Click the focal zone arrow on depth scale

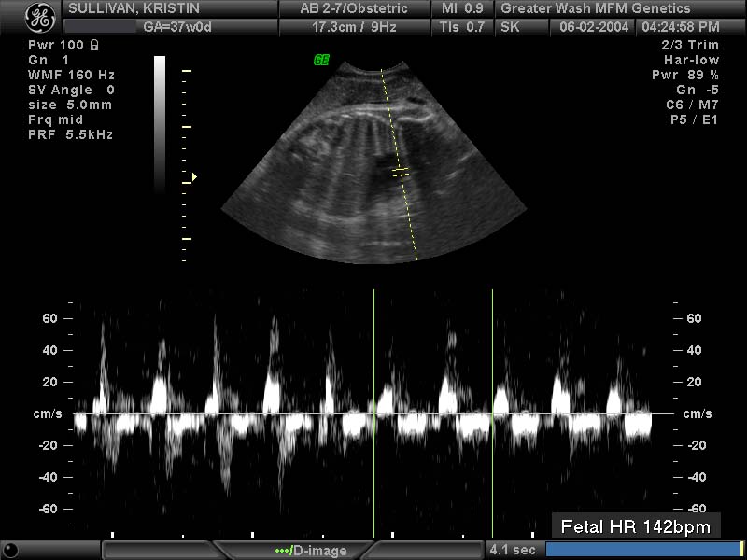coord(194,175)
